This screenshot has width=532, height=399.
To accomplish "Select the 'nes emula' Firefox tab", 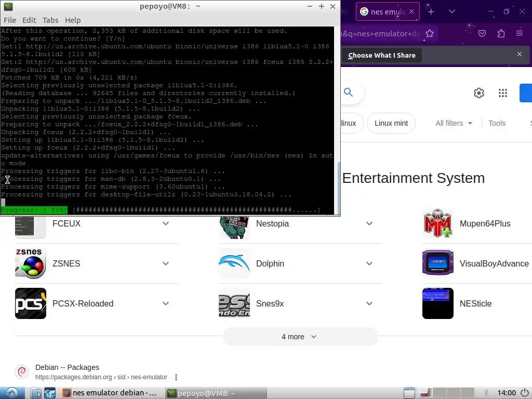I will (388, 12).
